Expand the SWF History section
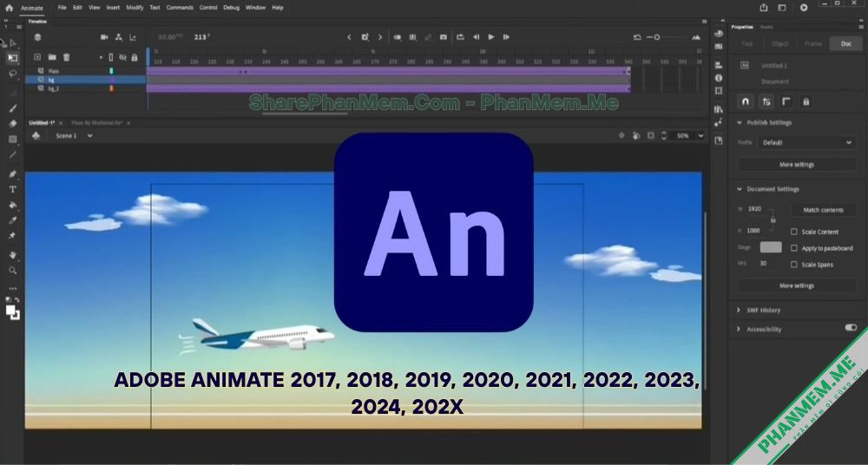868x465 pixels. tap(739, 310)
